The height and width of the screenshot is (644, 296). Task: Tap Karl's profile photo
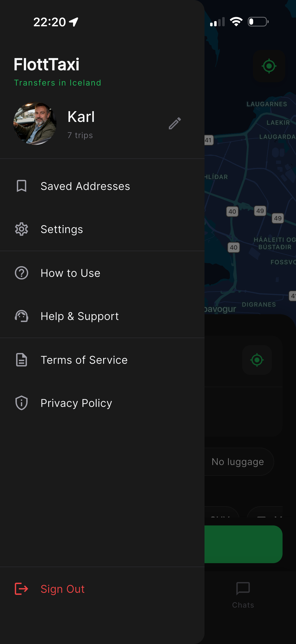pos(35,123)
